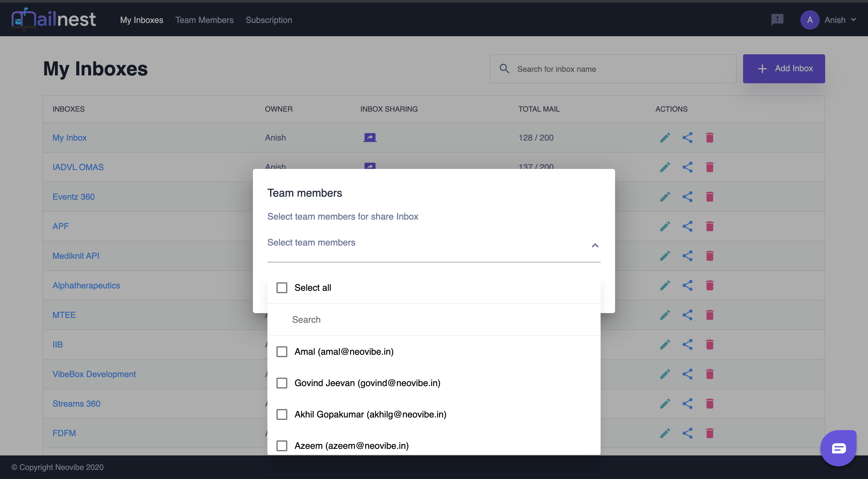868x479 pixels.
Task: Click the edit pencil for My Inbox
Action: [x=665, y=138]
